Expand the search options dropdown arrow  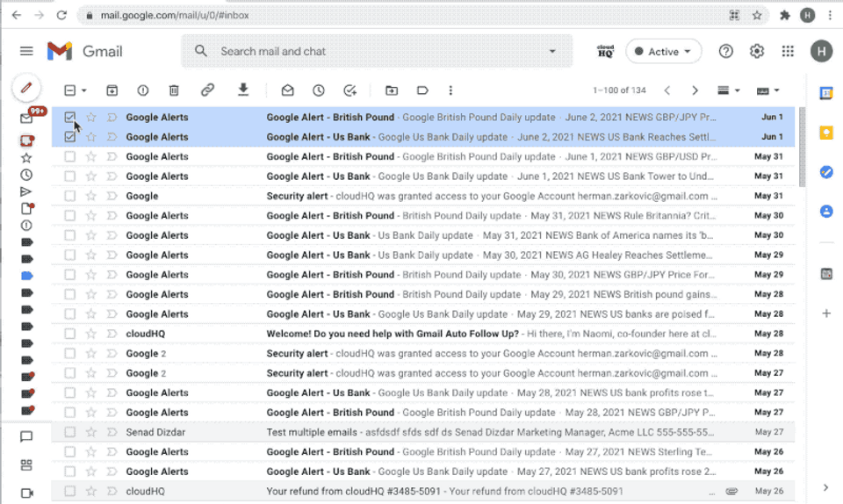click(x=552, y=51)
